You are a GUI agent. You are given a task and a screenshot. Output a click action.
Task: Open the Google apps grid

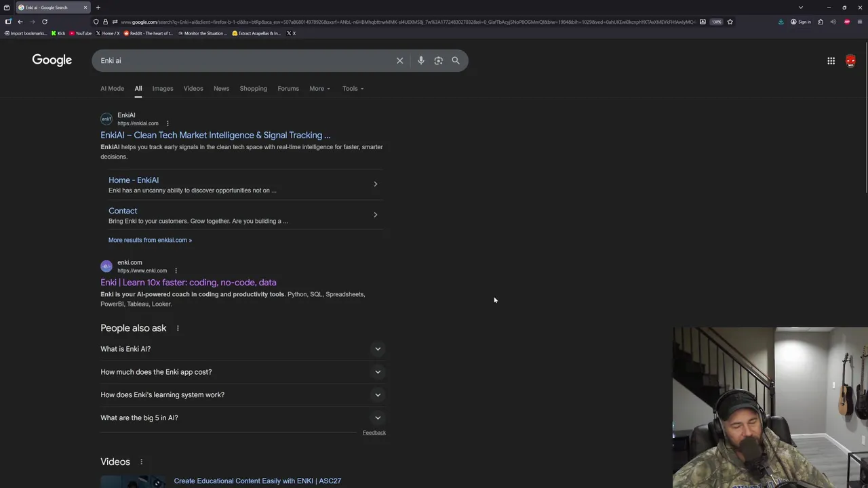(x=831, y=61)
